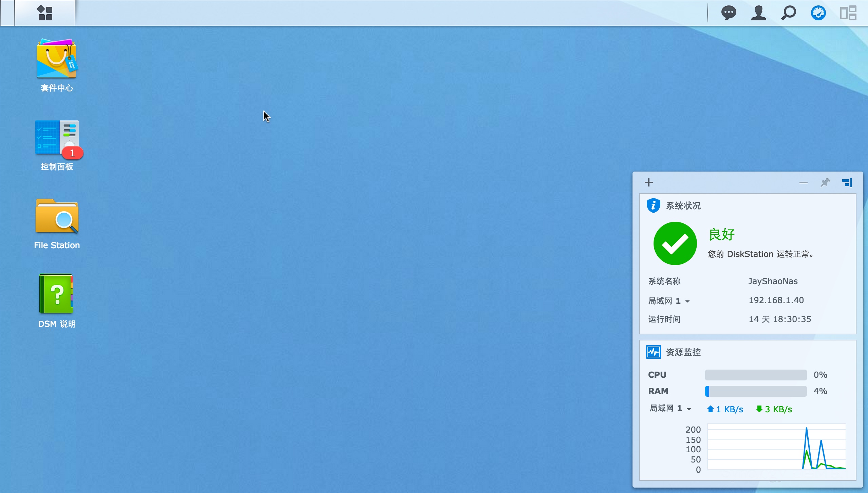Launch File Station from desktop

[57, 217]
